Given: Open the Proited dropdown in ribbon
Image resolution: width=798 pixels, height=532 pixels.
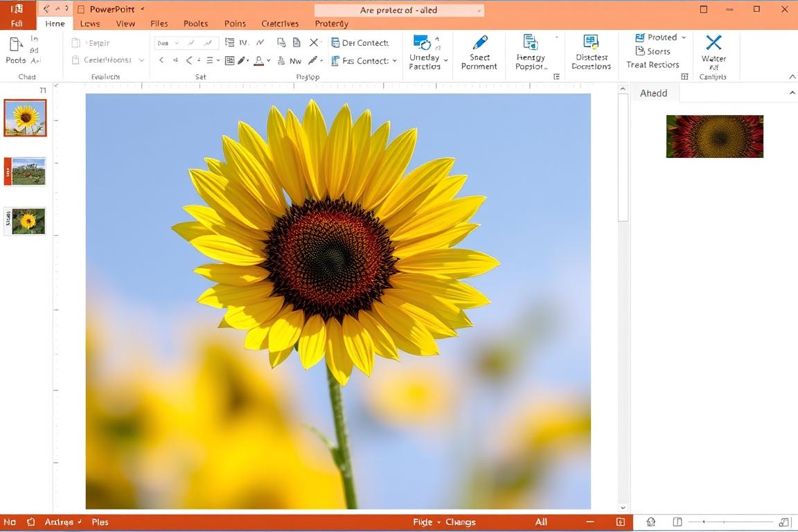Looking at the screenshot, I should [x=683, y=37].
